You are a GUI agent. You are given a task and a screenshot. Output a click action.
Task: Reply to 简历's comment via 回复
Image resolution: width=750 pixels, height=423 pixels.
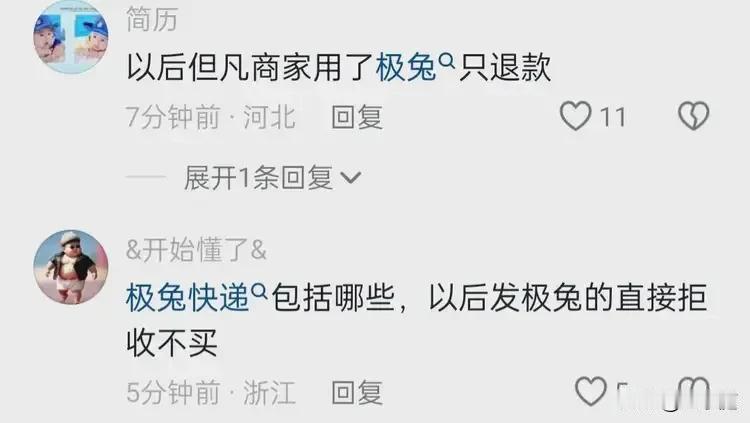(x=357, y=117)
